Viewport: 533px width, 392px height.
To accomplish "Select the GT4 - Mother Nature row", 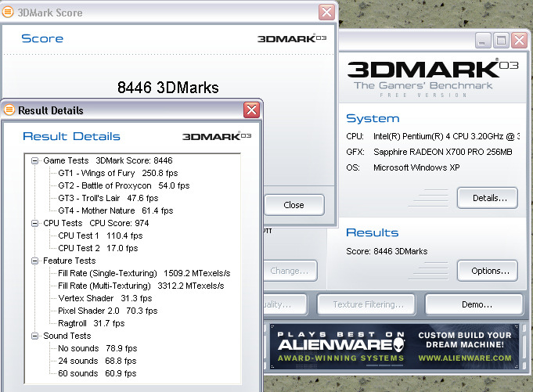I will click(x=116, y=211).
